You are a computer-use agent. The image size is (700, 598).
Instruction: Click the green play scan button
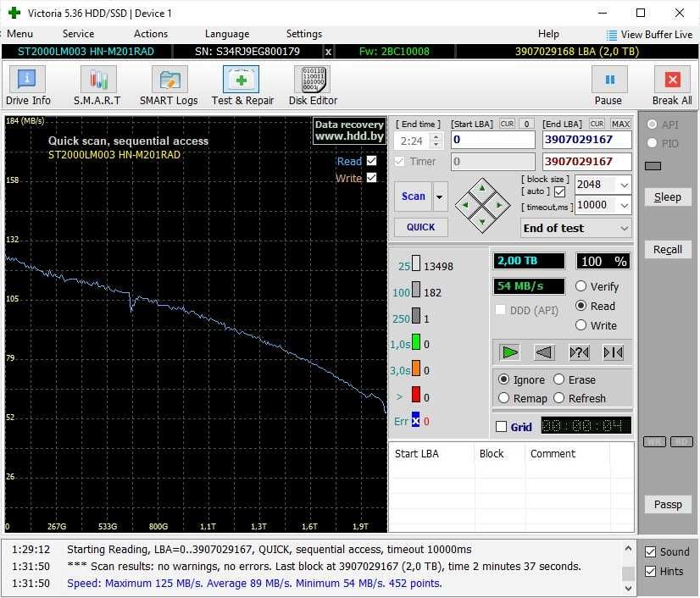tap(509, 352)
